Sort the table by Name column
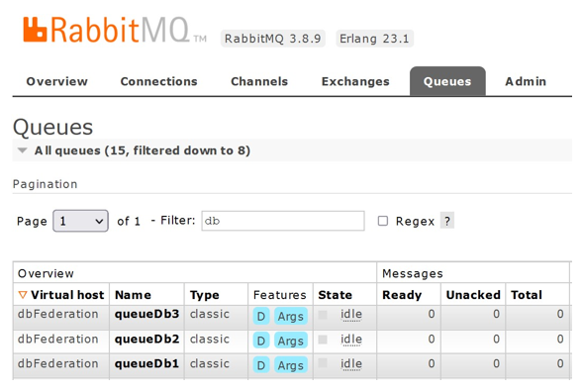 133,295
